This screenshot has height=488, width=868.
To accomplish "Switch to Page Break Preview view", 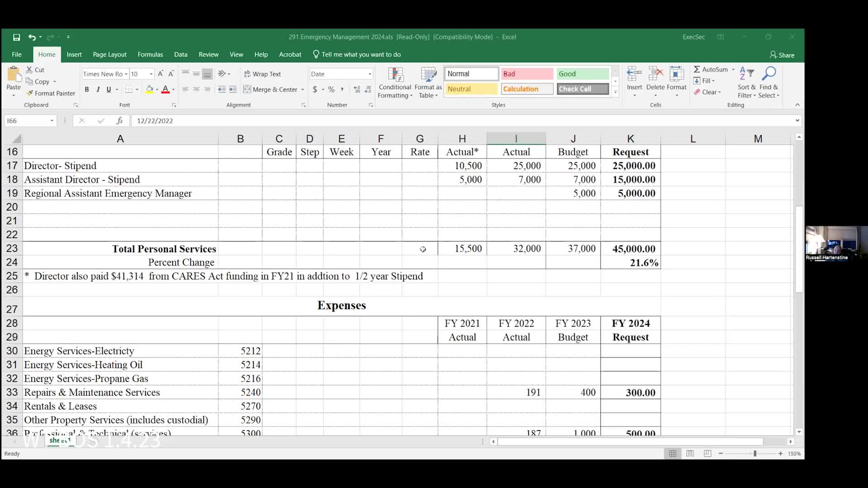I will click(x=708, y=453).
